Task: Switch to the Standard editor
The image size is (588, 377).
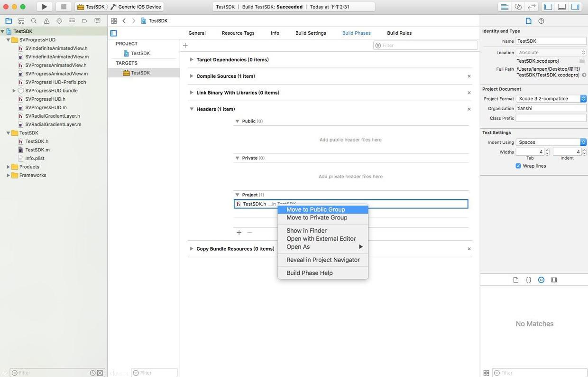Action: (505, 7)
